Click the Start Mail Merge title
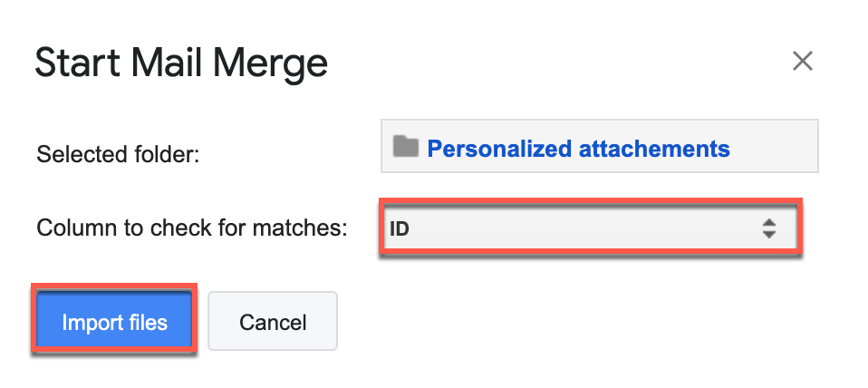The height and width of the screenshot is (388, 868). (x=181, y=63)
